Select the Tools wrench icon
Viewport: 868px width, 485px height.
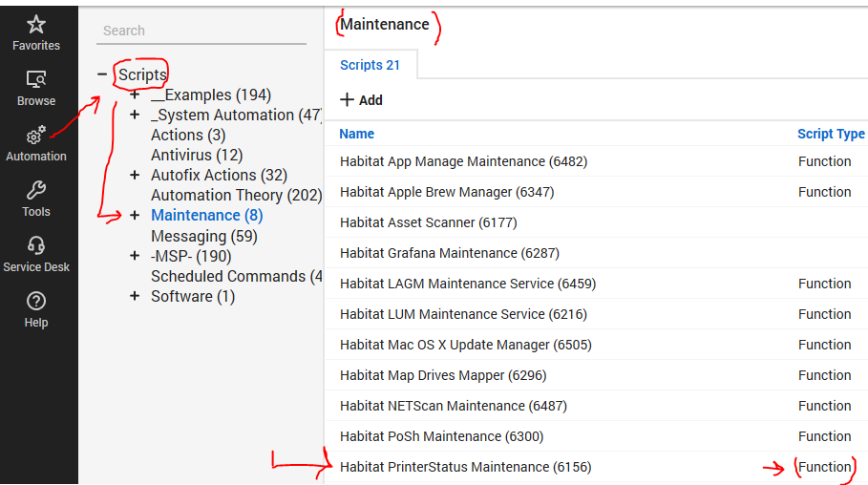(x=36, y=191)
